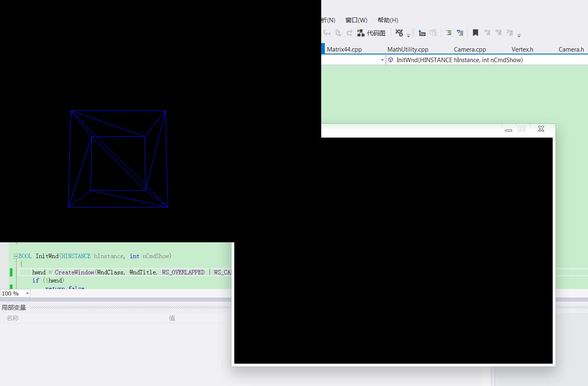The height and width of the screenshot is (386, 588).
Task: Open the bookmark toolbar overflow arrow
Action: [519, 35]
